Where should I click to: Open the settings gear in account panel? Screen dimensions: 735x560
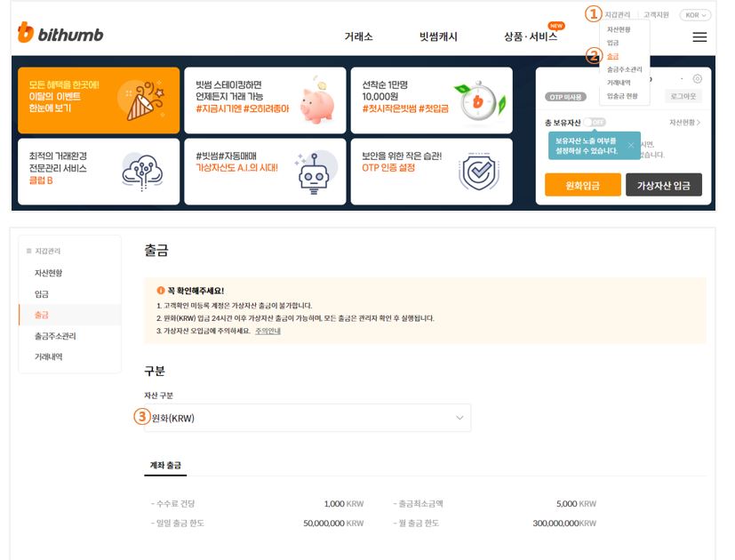click(x=697, y=79)
